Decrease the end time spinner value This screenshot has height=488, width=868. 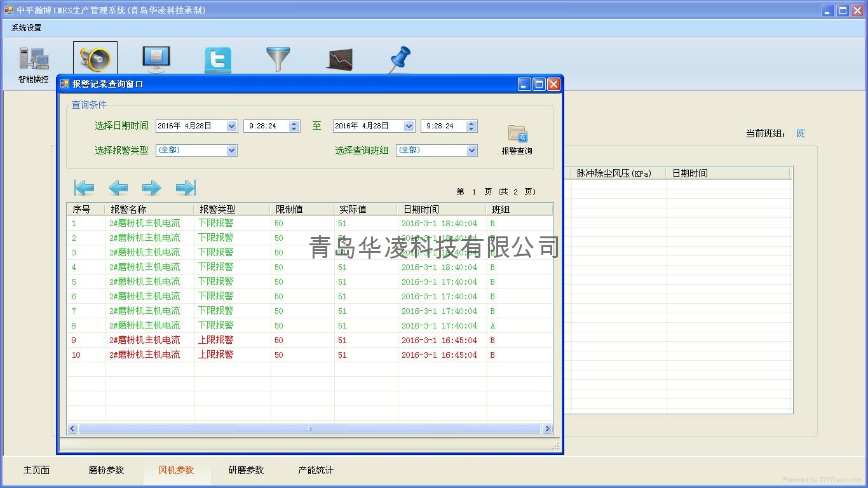tap(471, 129)
